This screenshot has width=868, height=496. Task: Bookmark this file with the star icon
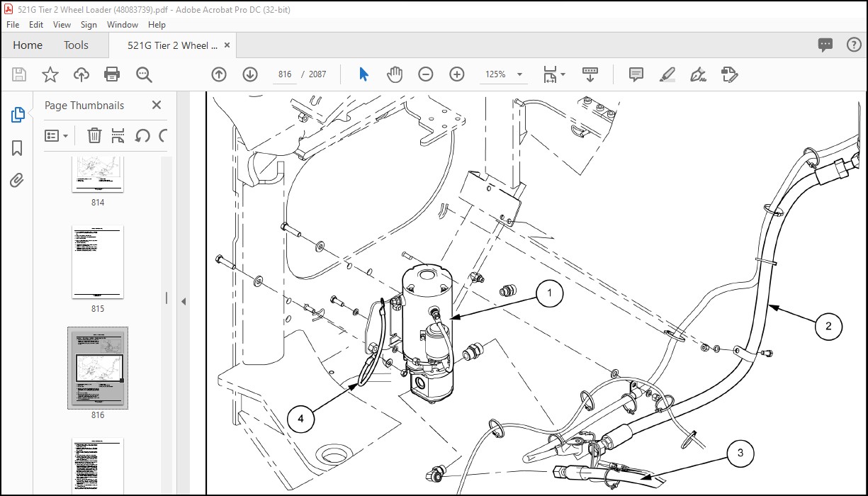point(50,74)
